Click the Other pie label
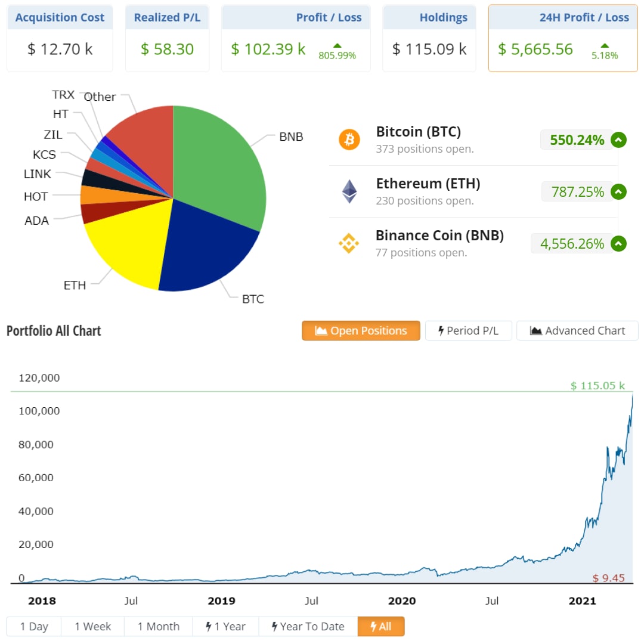Screen dimensions: 644x644 click(x=100, y=97)
